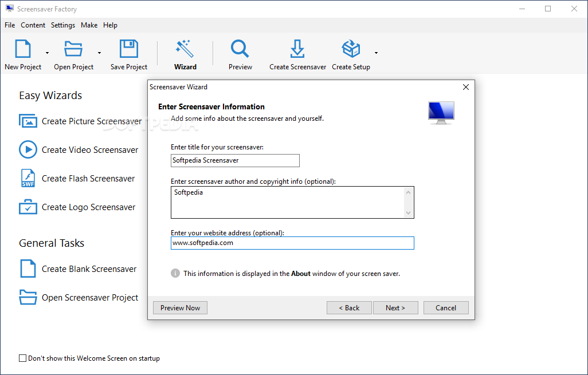Click the Easy Wizards heading
The width and height of the screenshot is (588, 375).
click(50, 96)
